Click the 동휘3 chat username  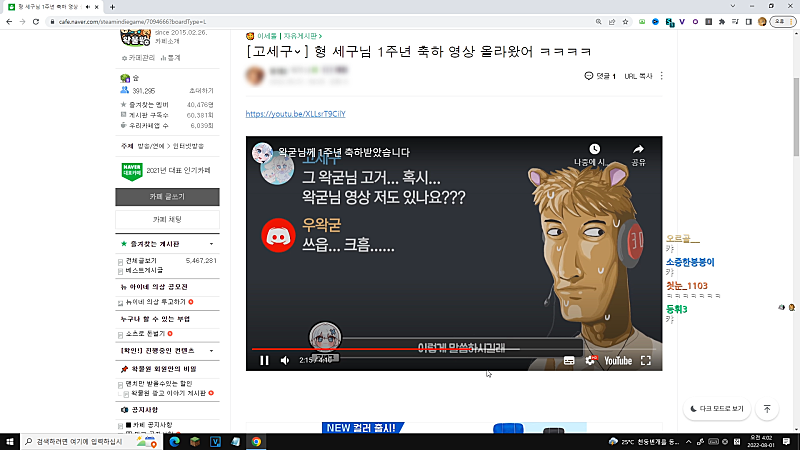[x=676, y=309]
